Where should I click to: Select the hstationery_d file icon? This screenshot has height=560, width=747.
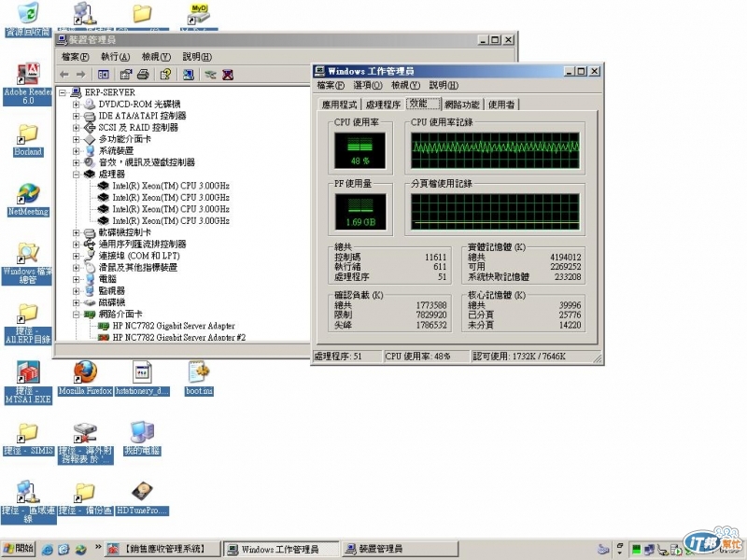(142, 379)
